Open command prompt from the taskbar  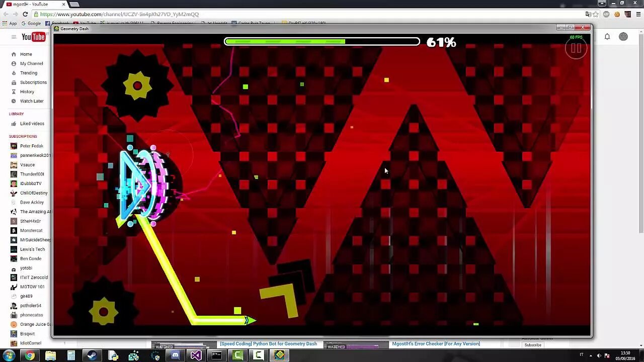[x=216, y=355]
